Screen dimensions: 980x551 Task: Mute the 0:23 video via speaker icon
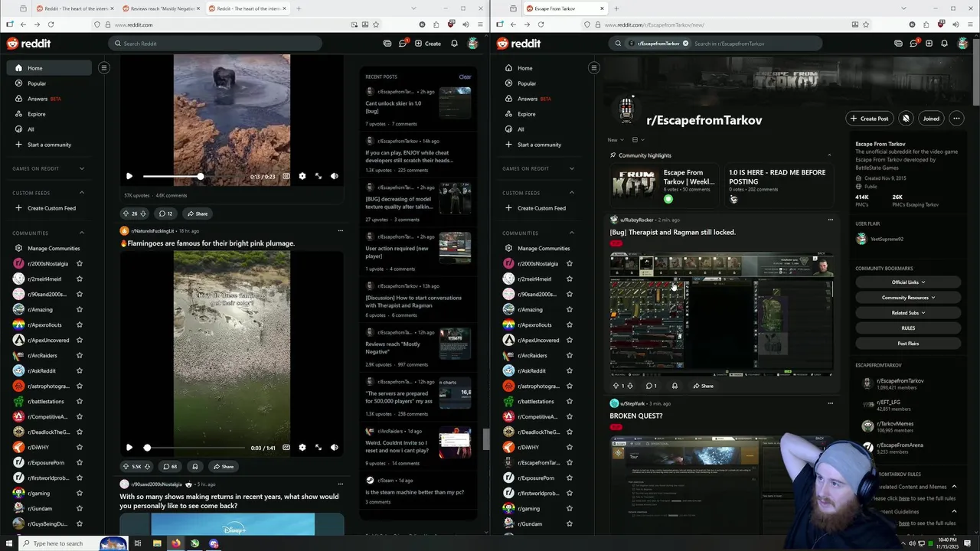tap(335, 176)
